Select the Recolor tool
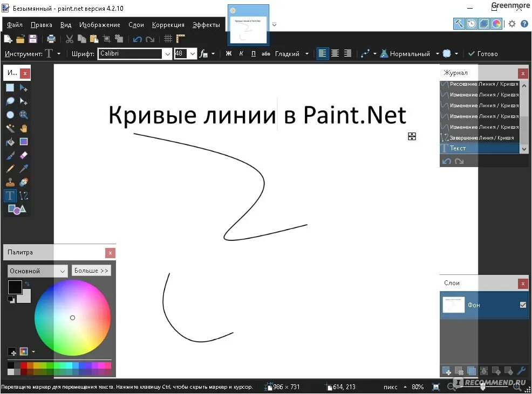532x394 pixels. pos(23,182)
